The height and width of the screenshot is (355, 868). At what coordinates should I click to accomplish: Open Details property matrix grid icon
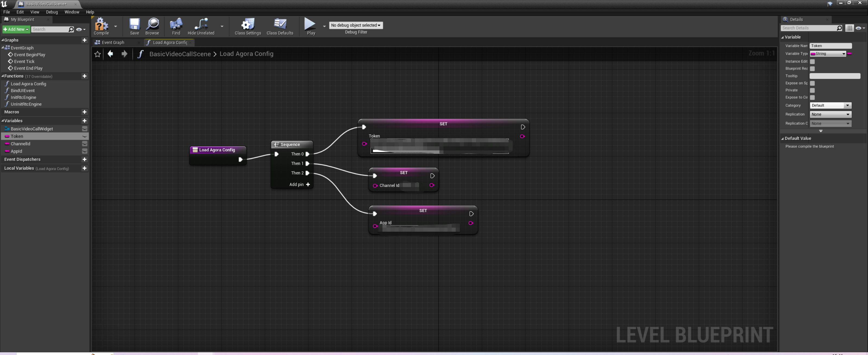coord(850,28)
